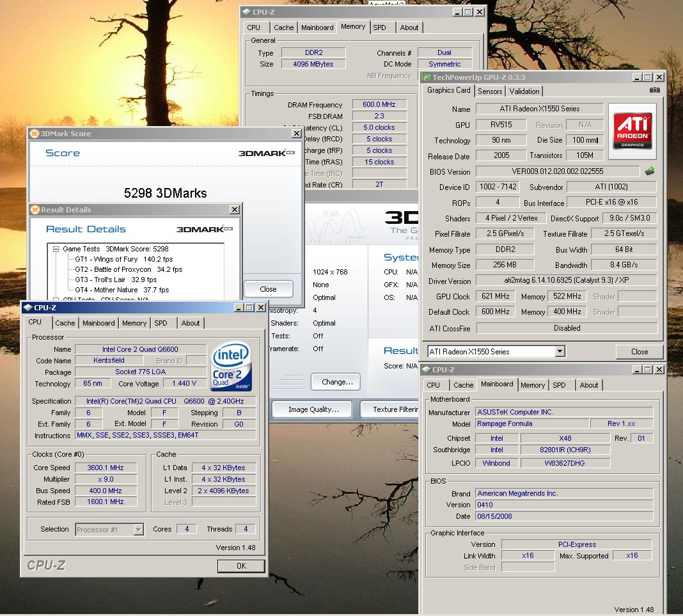Switch to Sensors tab in GPU-Z

tap(490, 91)
